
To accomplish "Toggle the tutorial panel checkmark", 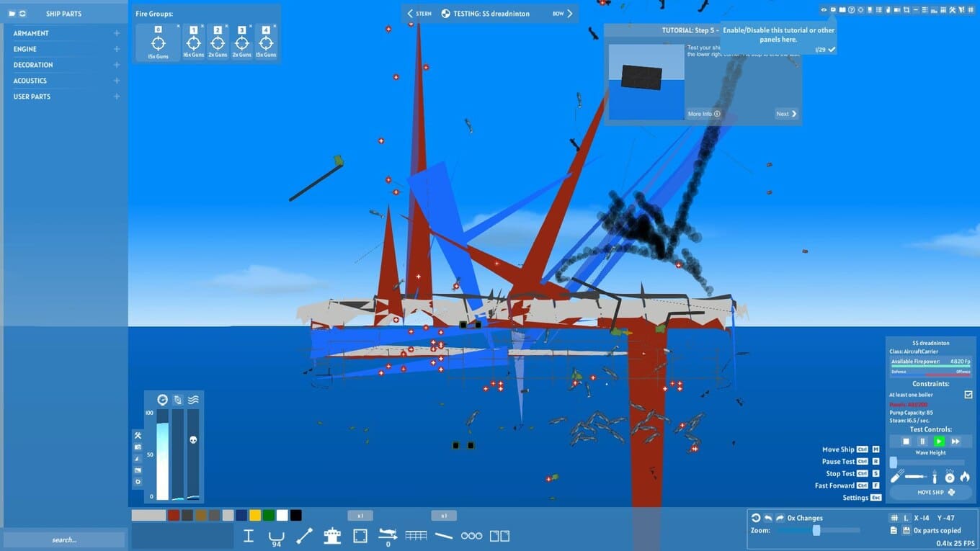I will point(832,50).
